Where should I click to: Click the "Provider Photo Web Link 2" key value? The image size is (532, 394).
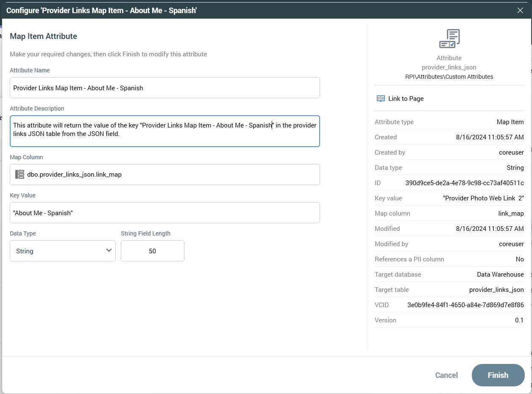(483, 198)
